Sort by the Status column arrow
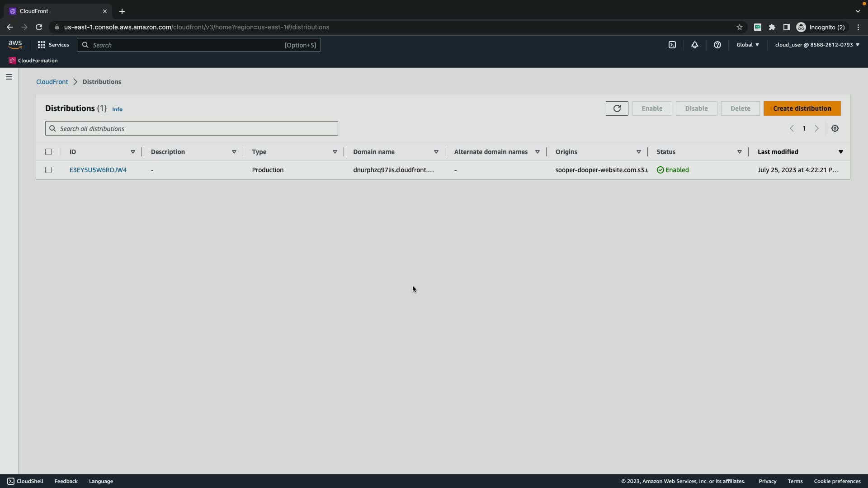868x488 pixels. point(739,152)
